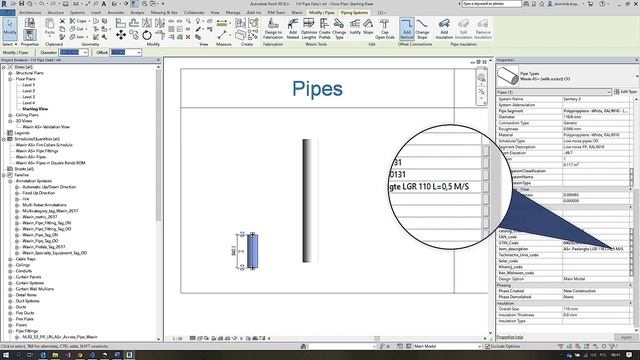Click the Windows Start button on taskbar
This screenshot has width=640, height=360.
(6, 355)
